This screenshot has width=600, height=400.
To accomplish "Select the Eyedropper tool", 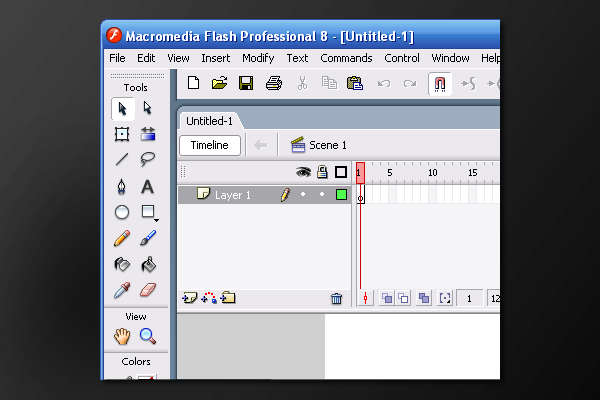I will (x=122, y=290).
